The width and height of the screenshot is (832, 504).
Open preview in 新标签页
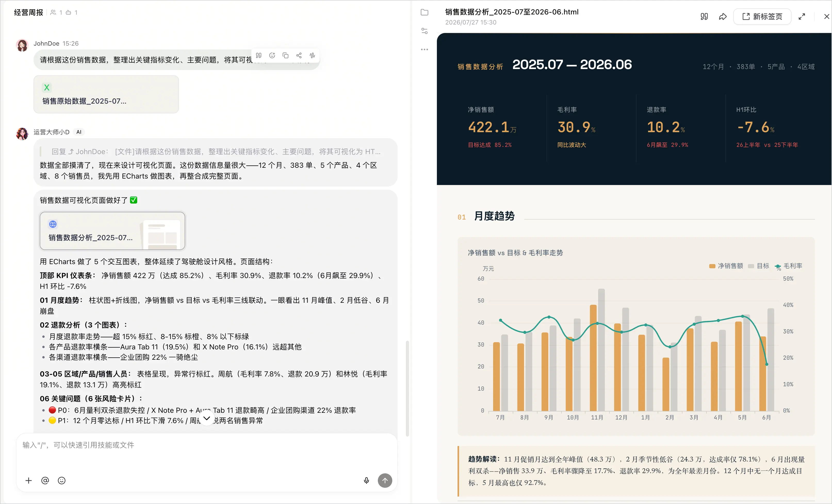762,16
